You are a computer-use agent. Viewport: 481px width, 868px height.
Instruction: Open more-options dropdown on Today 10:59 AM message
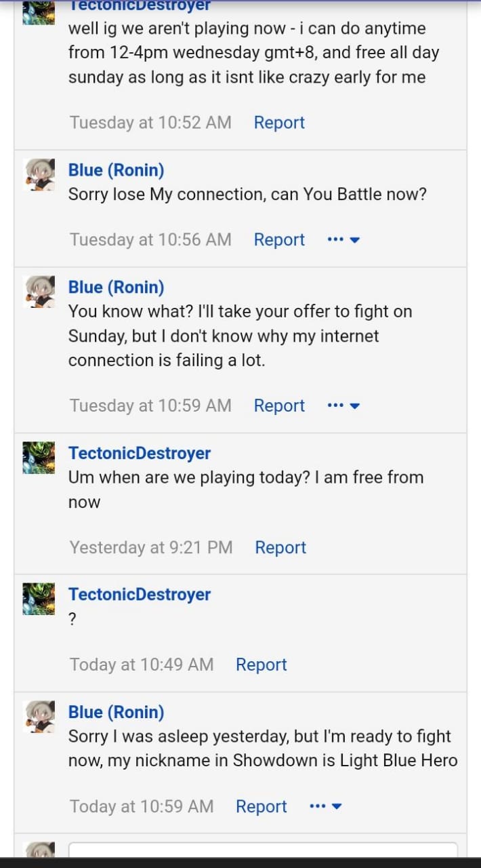coord(325,807)
